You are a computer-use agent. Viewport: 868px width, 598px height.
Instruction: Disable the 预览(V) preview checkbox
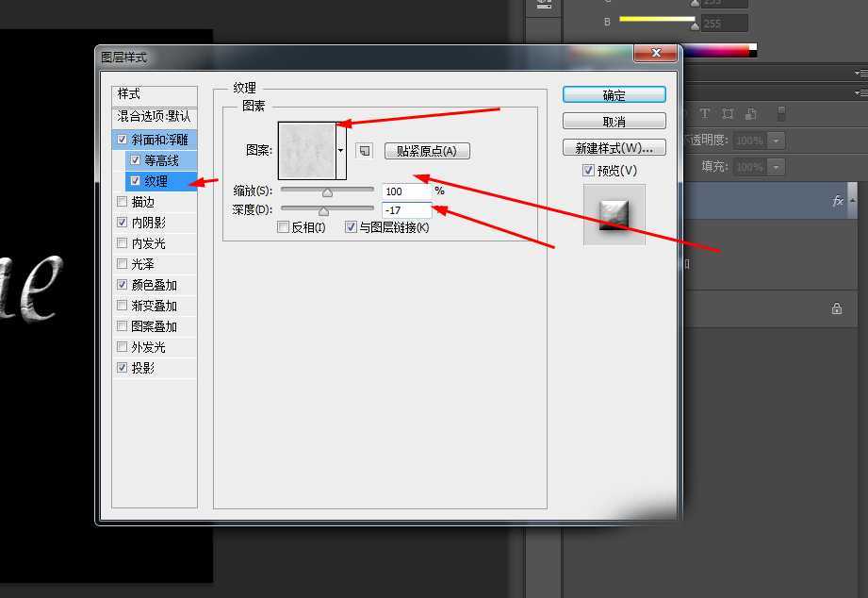pos(589,170)
